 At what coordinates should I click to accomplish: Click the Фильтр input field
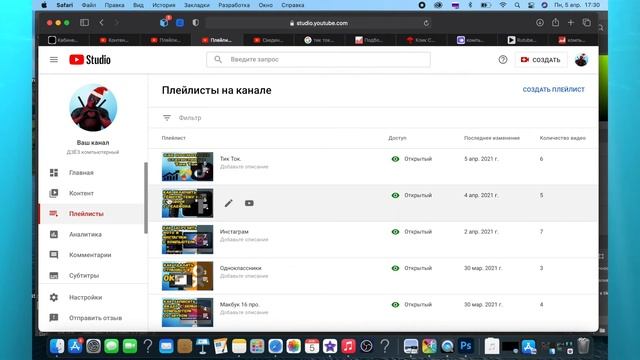(x=190, y=118)
